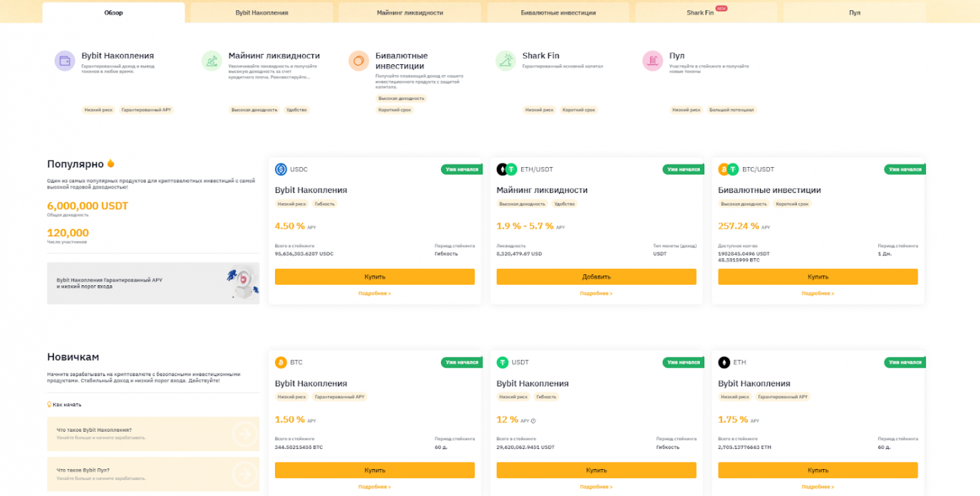Click the BTC coin icon
This screenshot has height=496, width=980.
[281, 362]
